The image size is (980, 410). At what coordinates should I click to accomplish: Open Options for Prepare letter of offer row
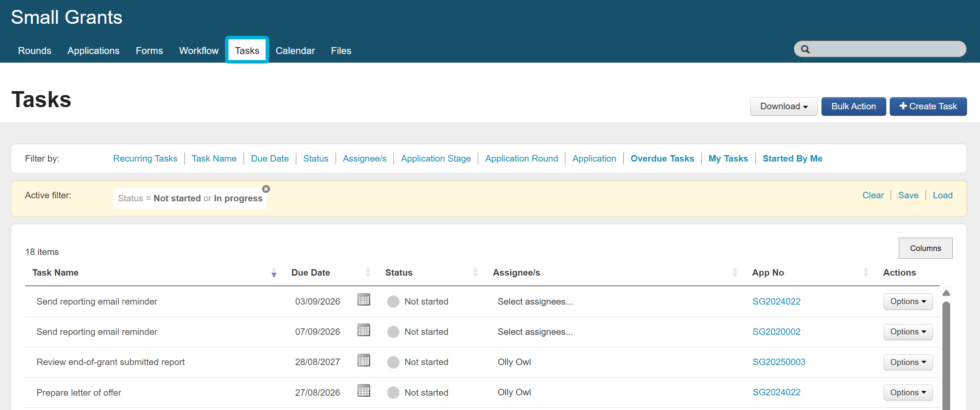tap(908, 393)
